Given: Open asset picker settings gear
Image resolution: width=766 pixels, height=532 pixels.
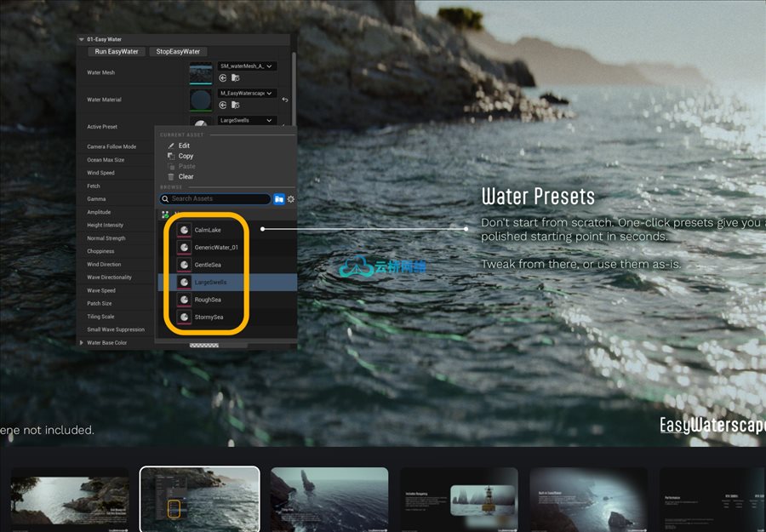Looking at the screenshot, I should pos(291,199).
